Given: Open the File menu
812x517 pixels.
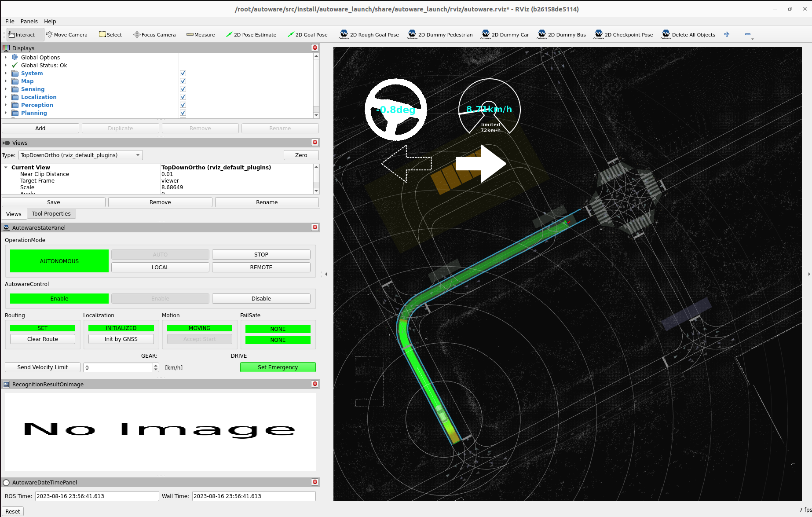Looking at the screenshot, I should [x=10, y=21].
